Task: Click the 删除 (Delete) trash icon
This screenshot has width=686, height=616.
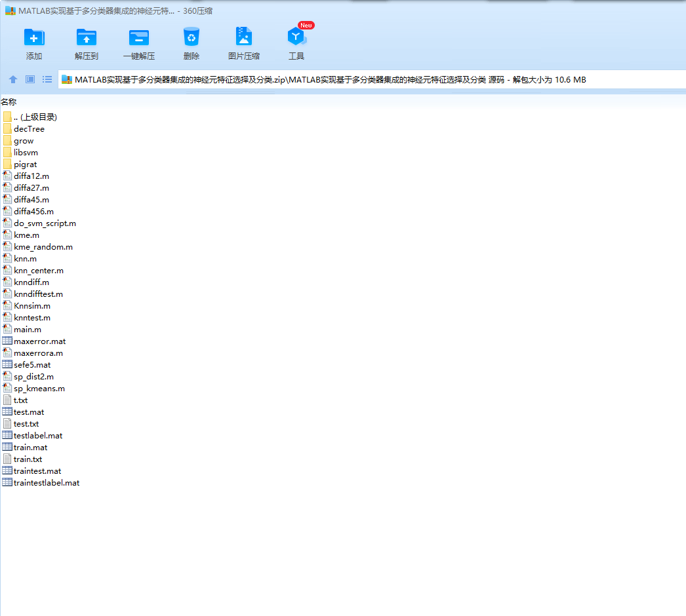Action: click(x=192, y=37)
